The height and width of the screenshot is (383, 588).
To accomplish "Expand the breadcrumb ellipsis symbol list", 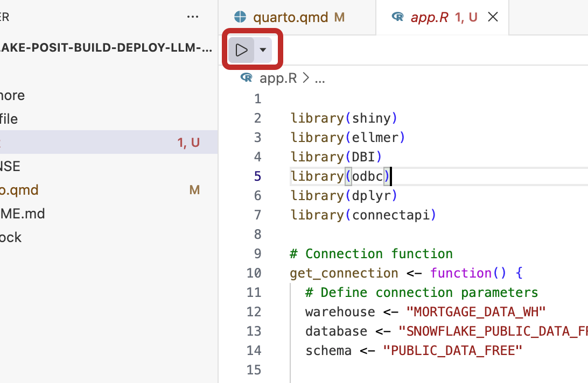I will [320, 79].
